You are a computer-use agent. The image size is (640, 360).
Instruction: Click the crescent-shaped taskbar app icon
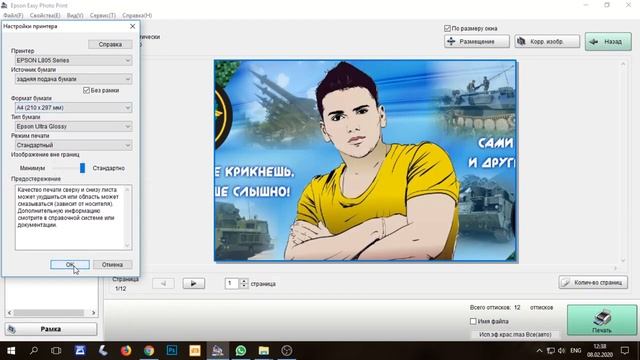tap(103, 350)
